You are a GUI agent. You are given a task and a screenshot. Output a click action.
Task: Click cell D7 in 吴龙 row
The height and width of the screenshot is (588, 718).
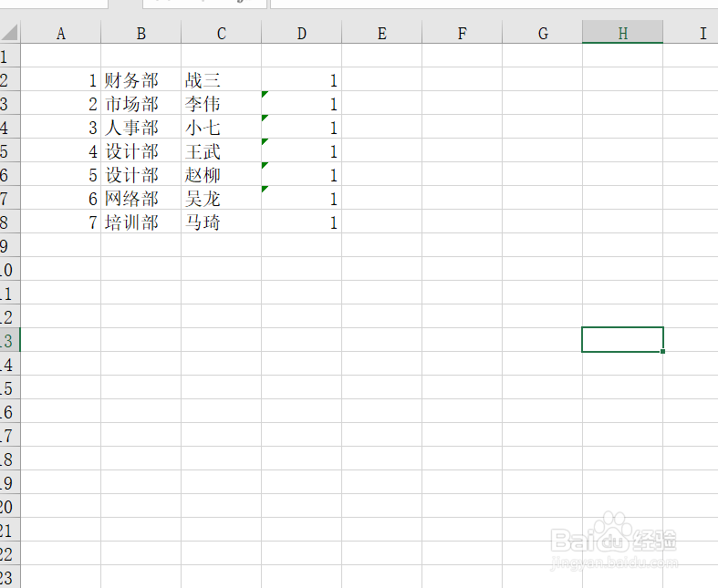point(301,198)
